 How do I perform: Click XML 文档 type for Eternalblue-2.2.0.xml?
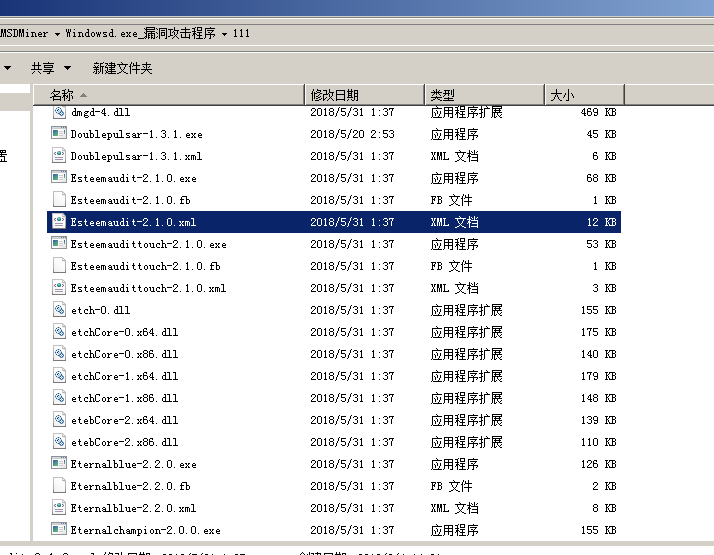(454, 508)
